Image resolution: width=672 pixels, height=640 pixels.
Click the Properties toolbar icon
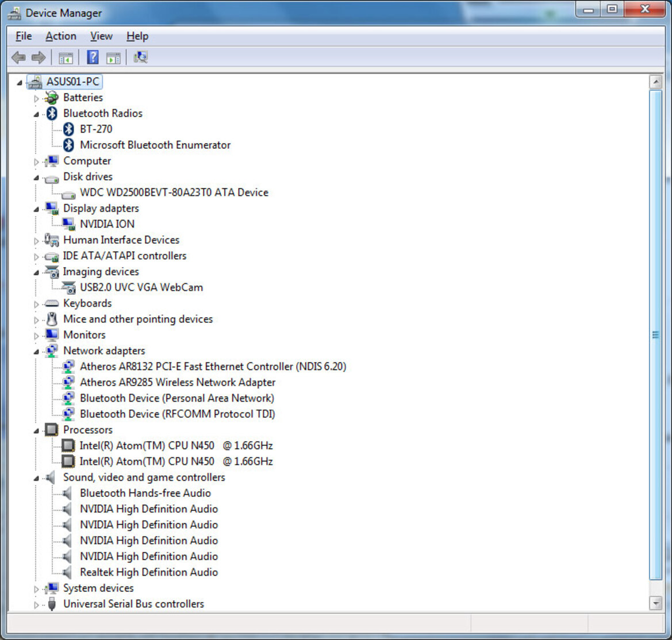[x=114, y=57]
